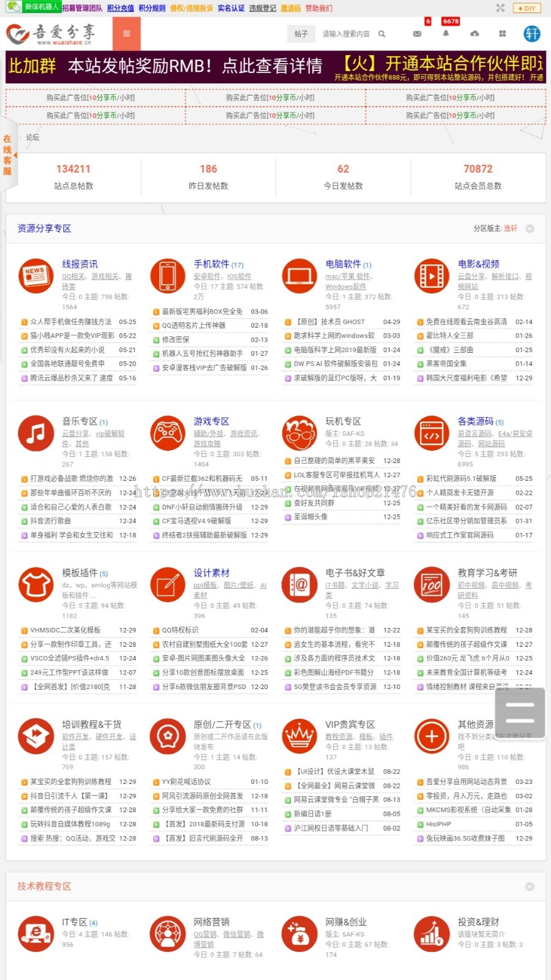Open the 抖音流行歌曲 thread

click(x=50, y=521)
